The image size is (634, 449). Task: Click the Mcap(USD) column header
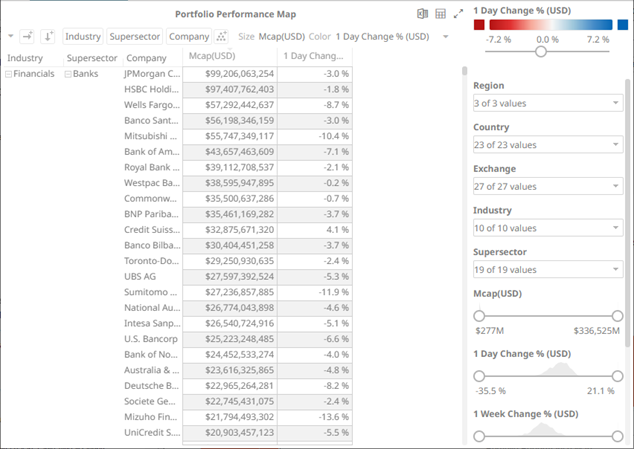[231, 57]
